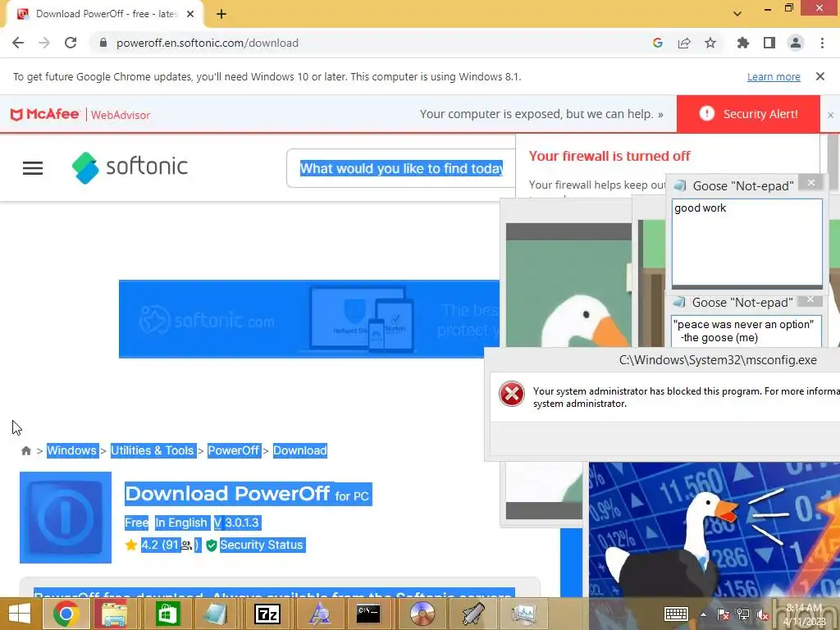Click the address bar URL
This screenshot has width=840, height=630.
tap(208, 43)
